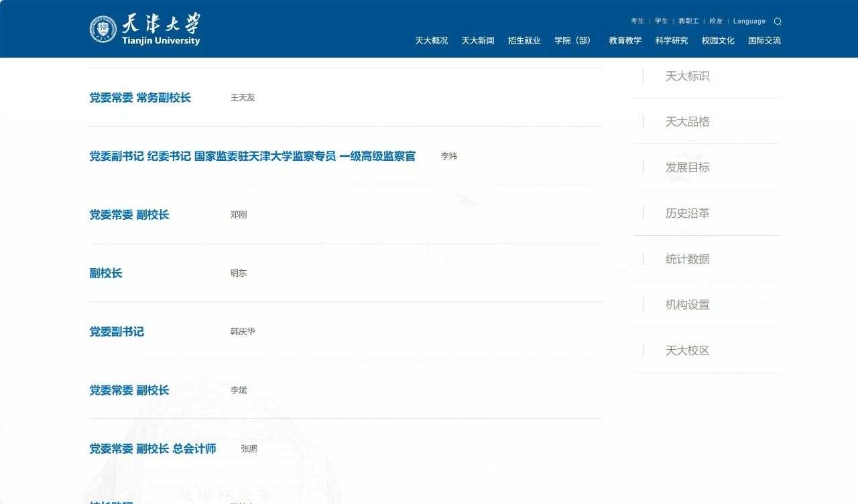
Task: Click the Tianjin University logo emblem
Action: [102, 28]
